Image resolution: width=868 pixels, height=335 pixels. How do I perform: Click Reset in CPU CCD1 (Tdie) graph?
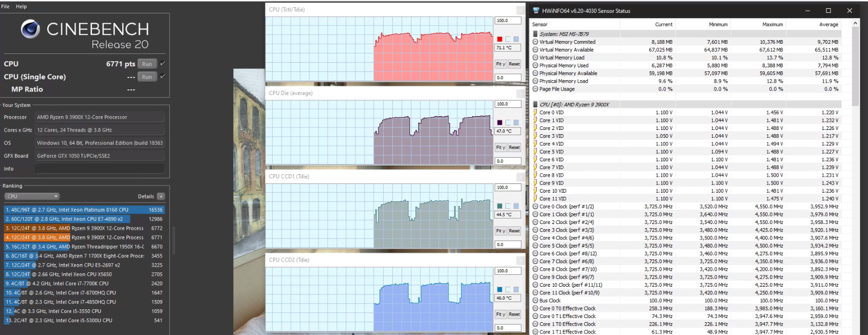515,231
